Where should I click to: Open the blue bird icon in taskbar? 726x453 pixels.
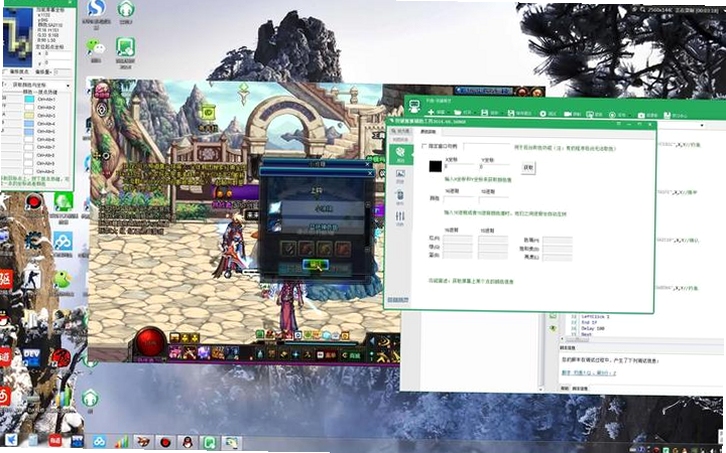[x=10, y=440]
